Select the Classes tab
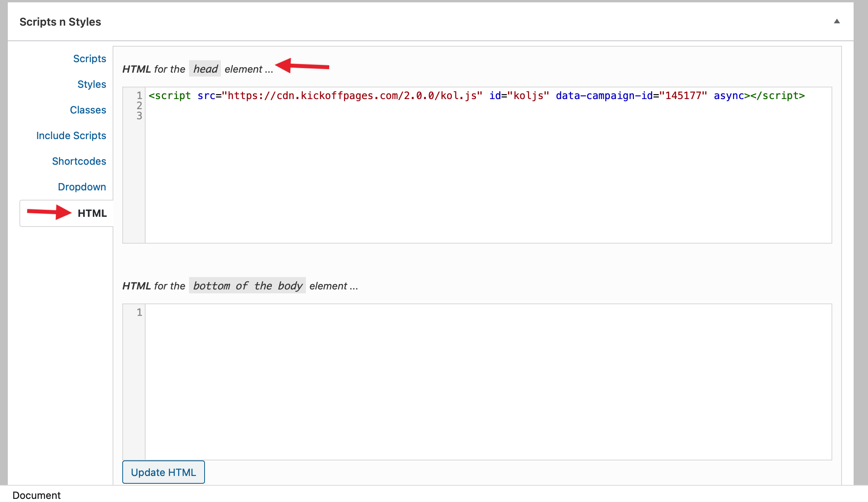This screenshot has height=502, width=868. click(x=88, y=110)
